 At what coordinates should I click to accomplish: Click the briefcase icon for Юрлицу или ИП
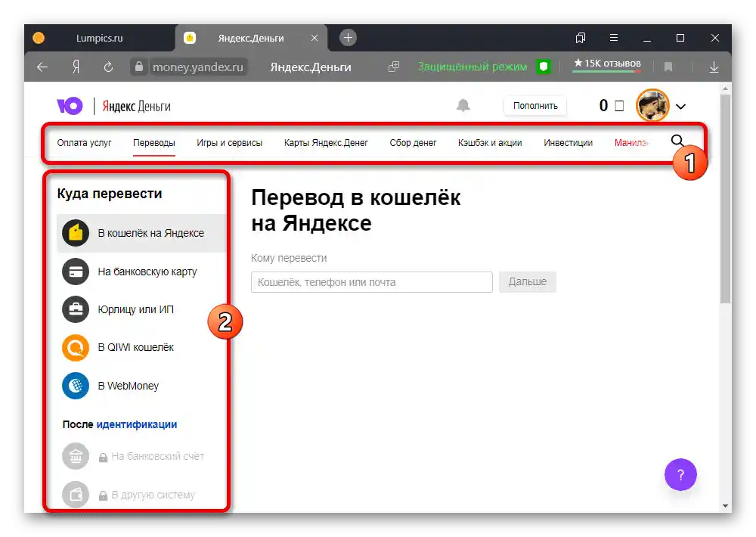pyautogui.click(x=75, y=309)
